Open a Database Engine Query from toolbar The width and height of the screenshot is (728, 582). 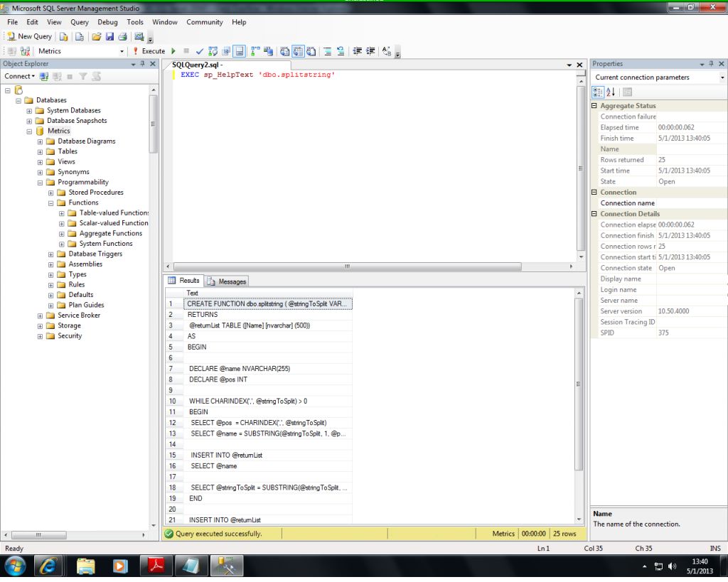tap(64, 37)
